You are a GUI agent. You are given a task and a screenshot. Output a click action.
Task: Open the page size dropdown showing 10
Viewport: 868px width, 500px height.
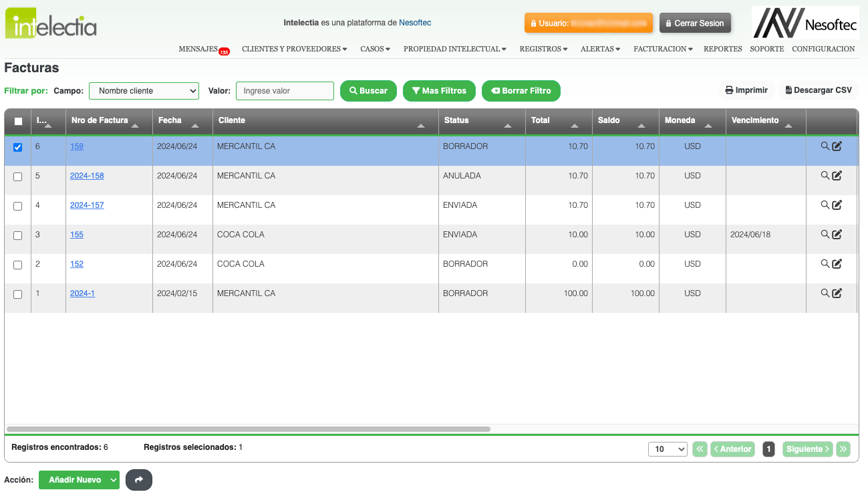click(x=667, y=449)
